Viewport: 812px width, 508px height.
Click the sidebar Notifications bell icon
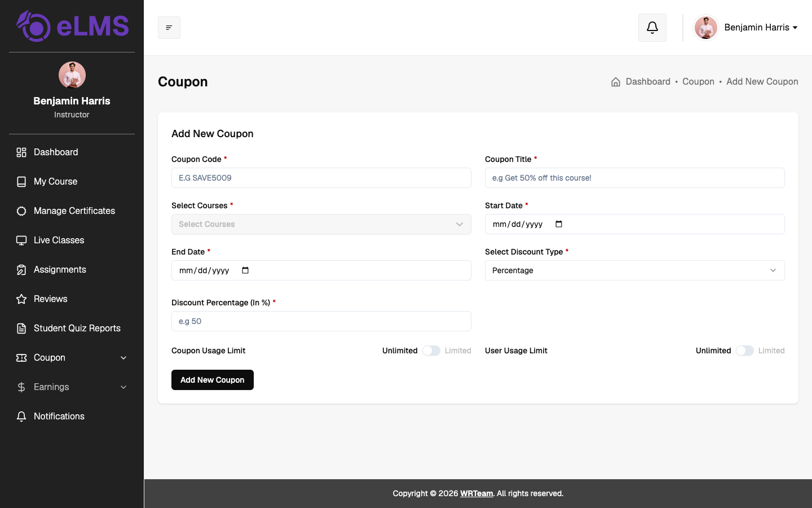tap(21, 417)
